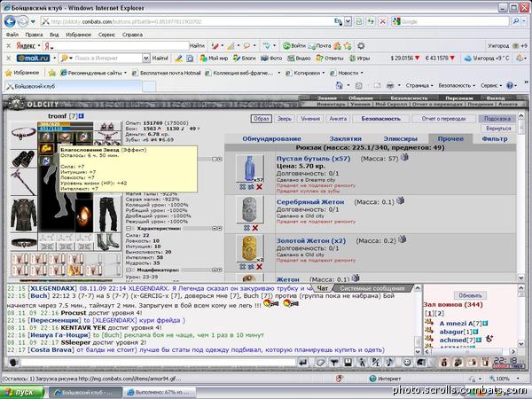Viewport: 532px width, 399px height.
Task: Click the Отчет о переводах button
Action: pos(443,119)
